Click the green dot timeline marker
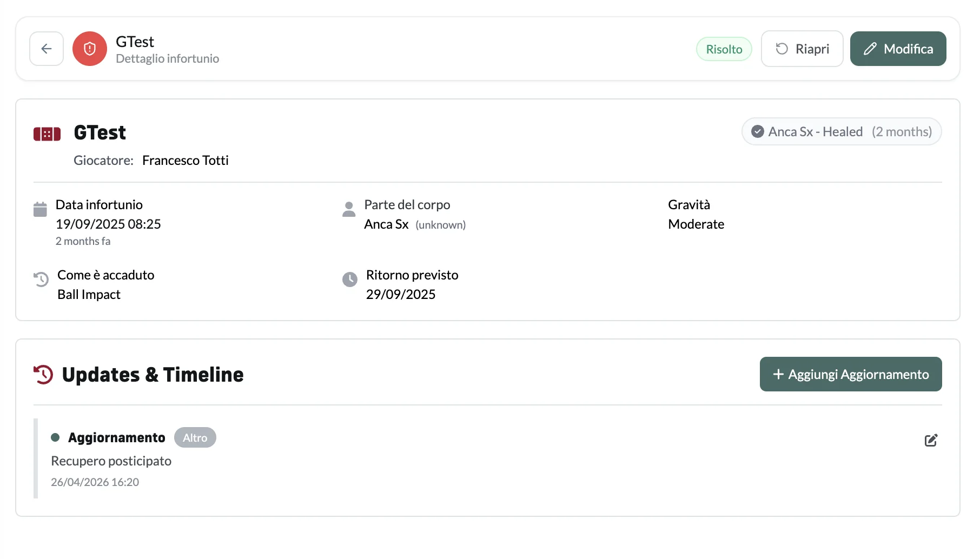This screenshot has height=559, width=980. tap(55, 437)
